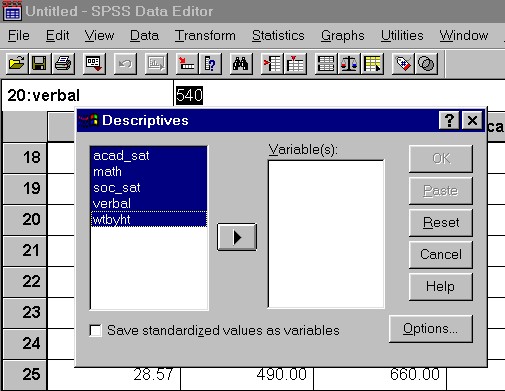The height and width of the screenshot is (391, 505).
Task: Click the Split File toolbar icon
Action: pyautogui.click(x=326, y=63)
